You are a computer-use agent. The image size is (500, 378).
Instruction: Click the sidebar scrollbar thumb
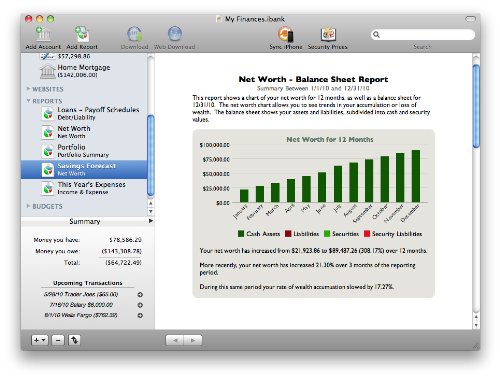(x=151, y=156)
